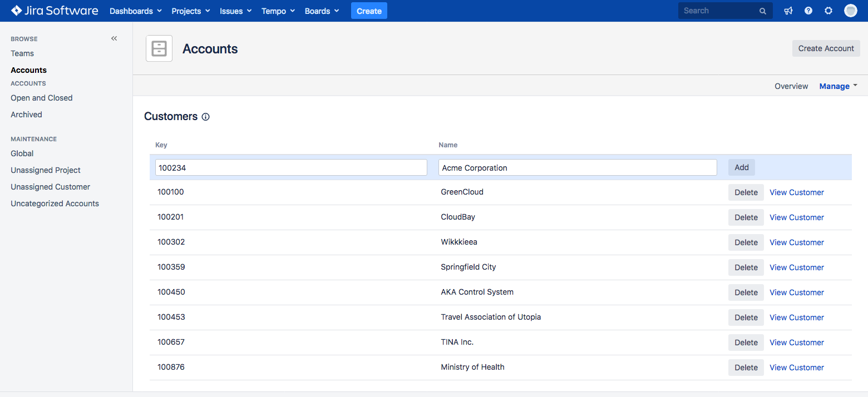
Task: Collapse the sidebar with double chevron
Action: [x=114, y=38]
